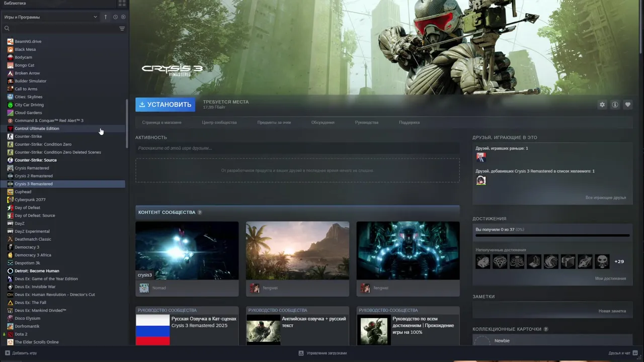Viewport: 644px width, 362px height.
Task: Open the crysis3 community video thumbnail
Action: [x=187, y=250]
